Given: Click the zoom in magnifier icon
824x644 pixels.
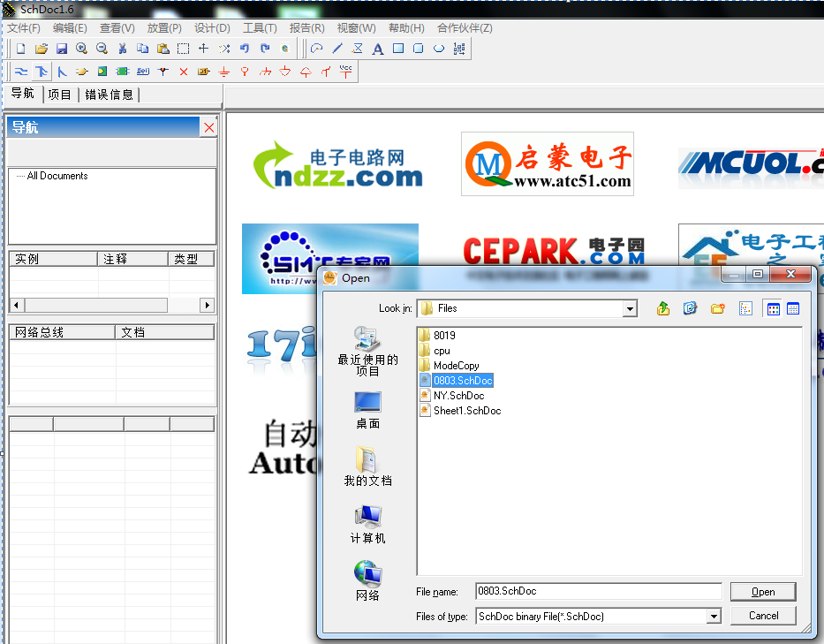Looking at the screenshot, I should [x=82, y=49].
